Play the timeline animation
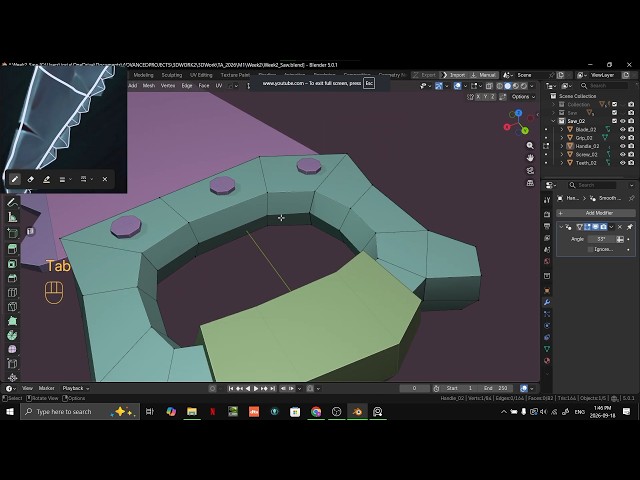This screenshot has width=640, height=480. click(x=256, y=389)
